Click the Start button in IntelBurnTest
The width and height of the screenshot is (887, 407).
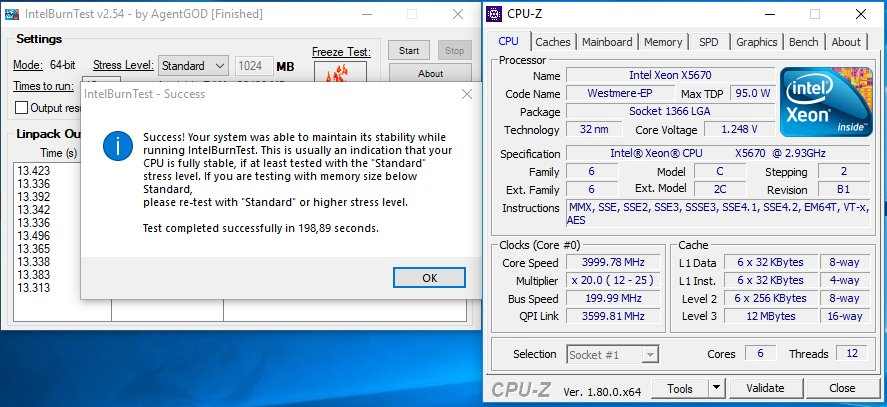tap(409, 50)
